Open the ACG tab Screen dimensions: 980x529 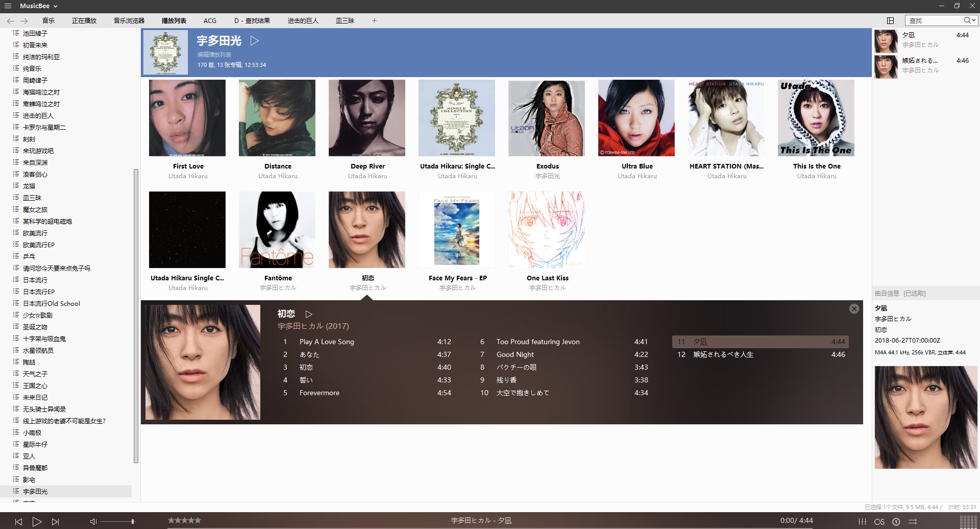pyautogui.click(x=210, y=21)
